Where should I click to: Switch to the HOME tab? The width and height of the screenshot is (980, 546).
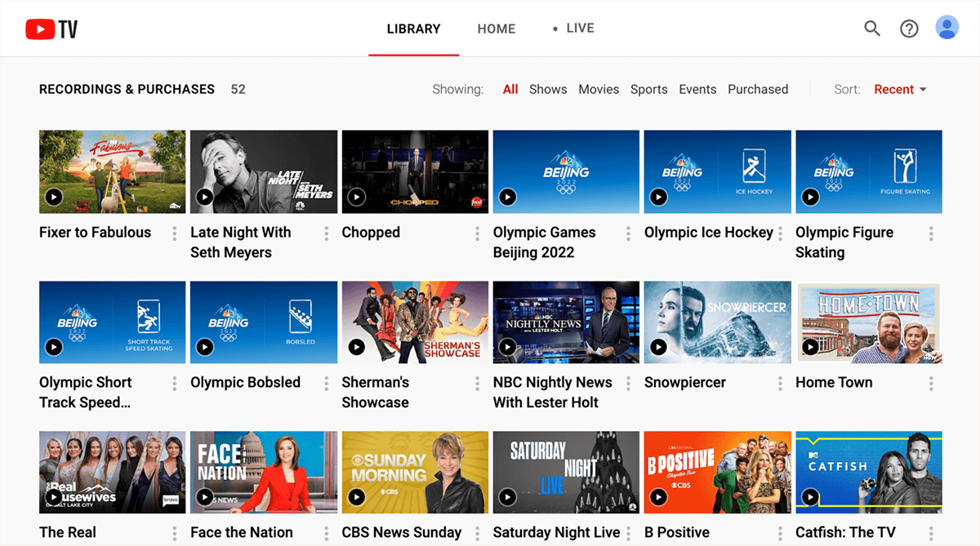pyautogui.click(x=496, y=28)
